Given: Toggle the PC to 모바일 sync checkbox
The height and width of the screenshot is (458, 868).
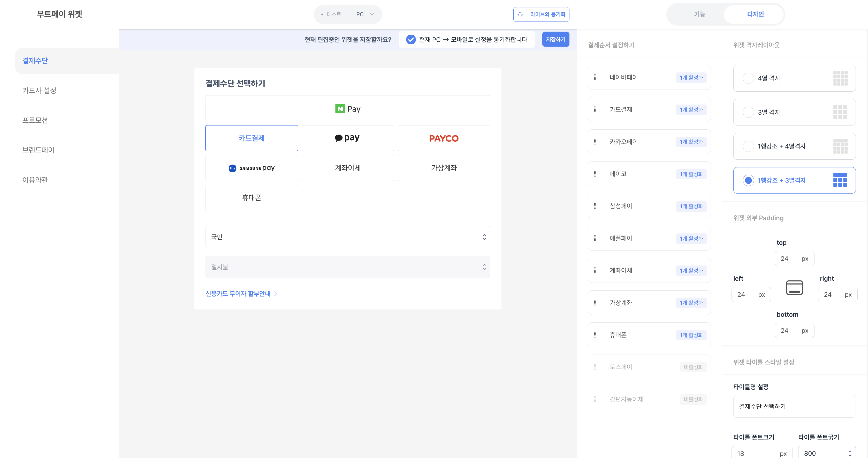Looking at the screenshot, I should coord(411,39).
